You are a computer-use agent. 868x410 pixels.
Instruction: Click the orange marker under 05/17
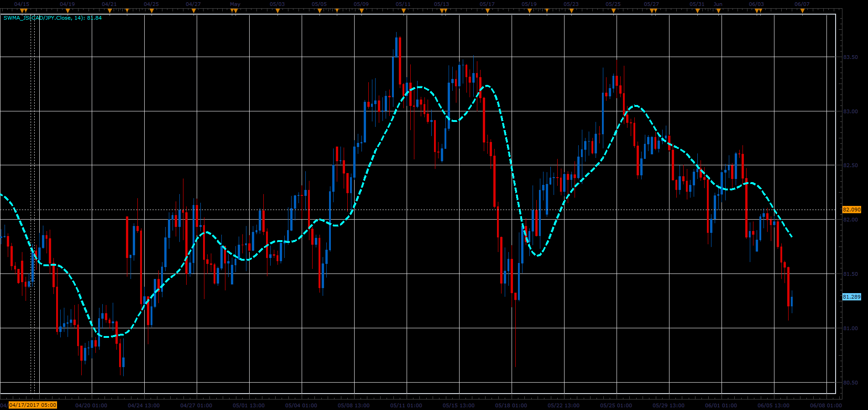point(487,11)
